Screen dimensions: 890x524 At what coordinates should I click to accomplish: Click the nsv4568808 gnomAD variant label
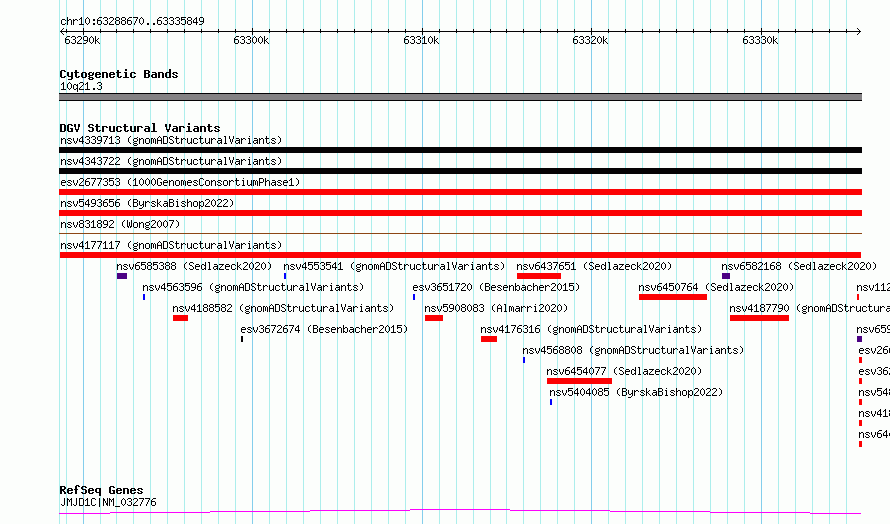point(633,350)
